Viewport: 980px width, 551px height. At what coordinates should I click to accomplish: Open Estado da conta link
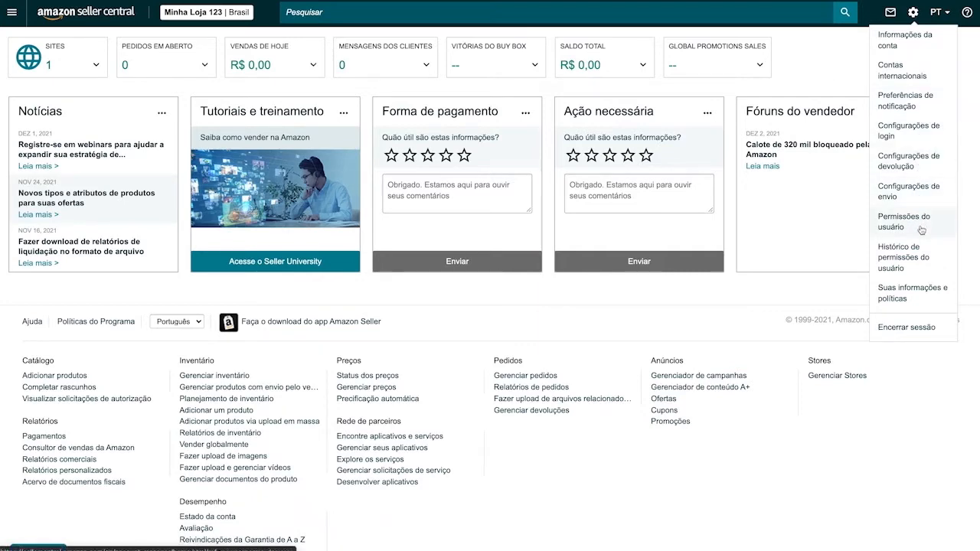tap(207, 517)
